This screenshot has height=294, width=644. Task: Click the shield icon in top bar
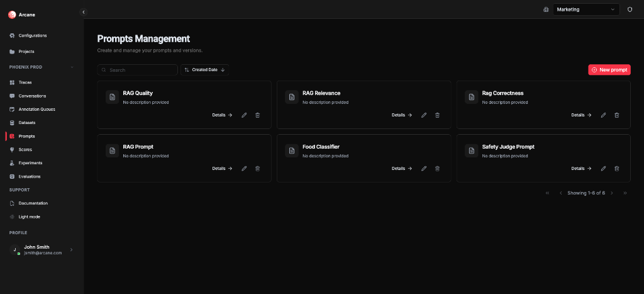click(630, 9)
